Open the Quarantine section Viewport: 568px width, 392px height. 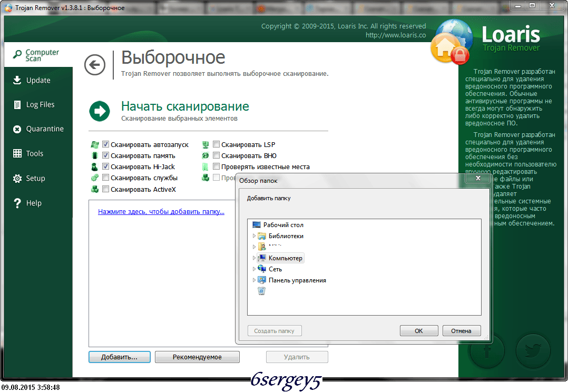38,129
